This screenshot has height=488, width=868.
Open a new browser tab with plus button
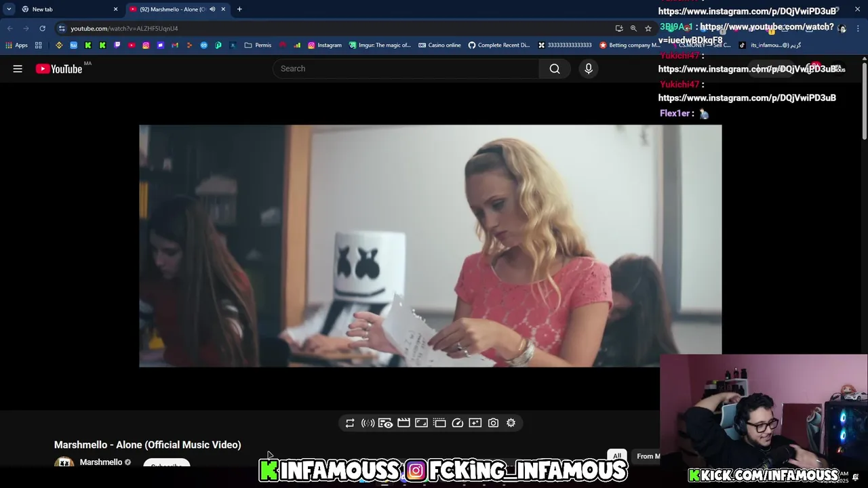click(239, 9)
